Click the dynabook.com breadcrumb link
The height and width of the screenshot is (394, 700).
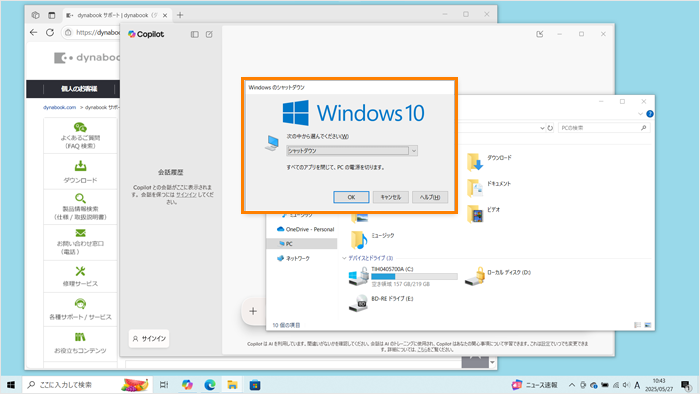pos(59,108)
